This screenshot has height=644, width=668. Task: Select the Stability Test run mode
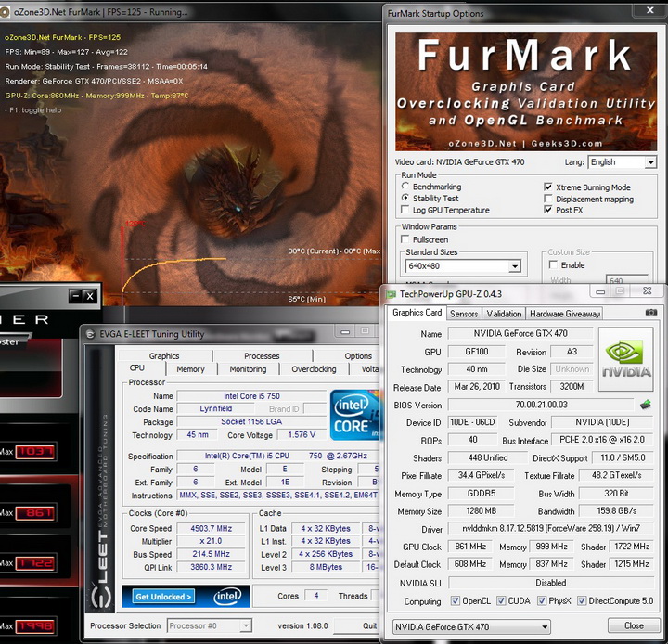pyautogui.click(x=405, y=198)
